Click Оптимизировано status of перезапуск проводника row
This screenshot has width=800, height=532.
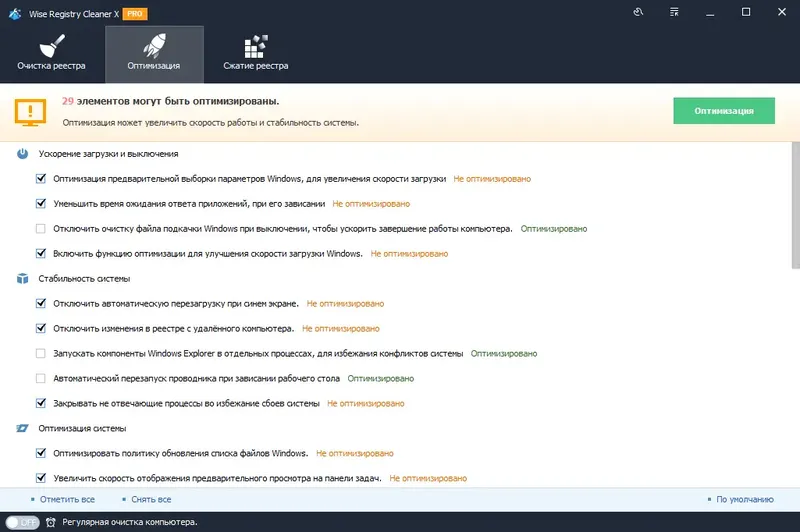pyautogui.click(x=381, y=378)
